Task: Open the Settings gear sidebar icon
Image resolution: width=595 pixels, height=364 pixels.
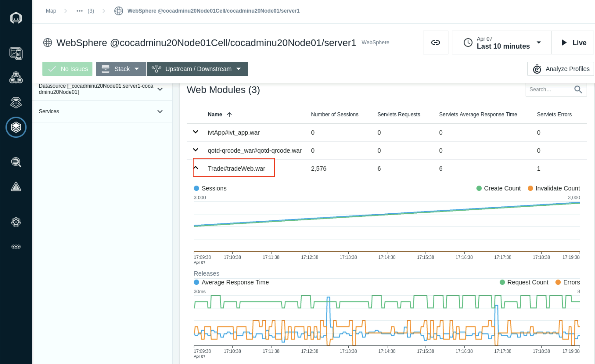Action: (x=16, y=222)
